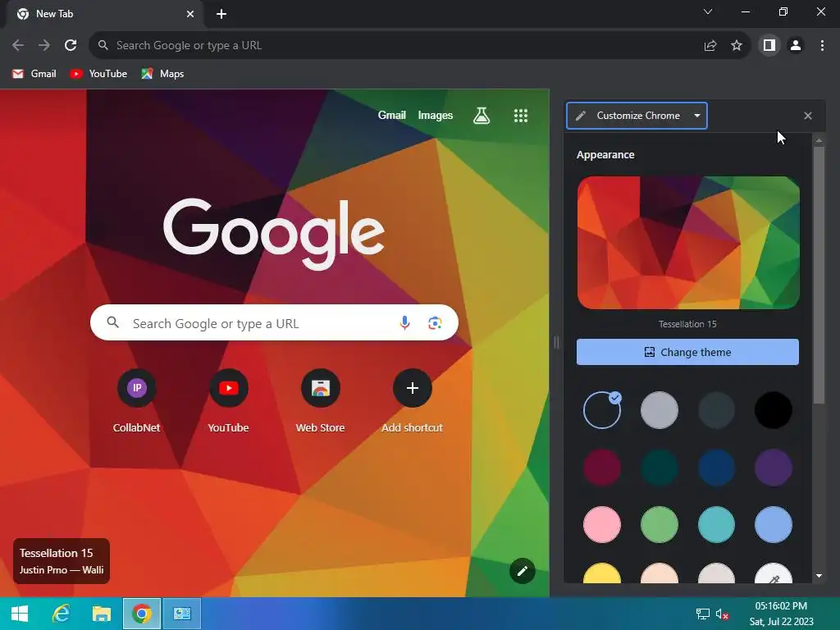
Task: Select the dark slate color swatch
Action: click(716, 410)
